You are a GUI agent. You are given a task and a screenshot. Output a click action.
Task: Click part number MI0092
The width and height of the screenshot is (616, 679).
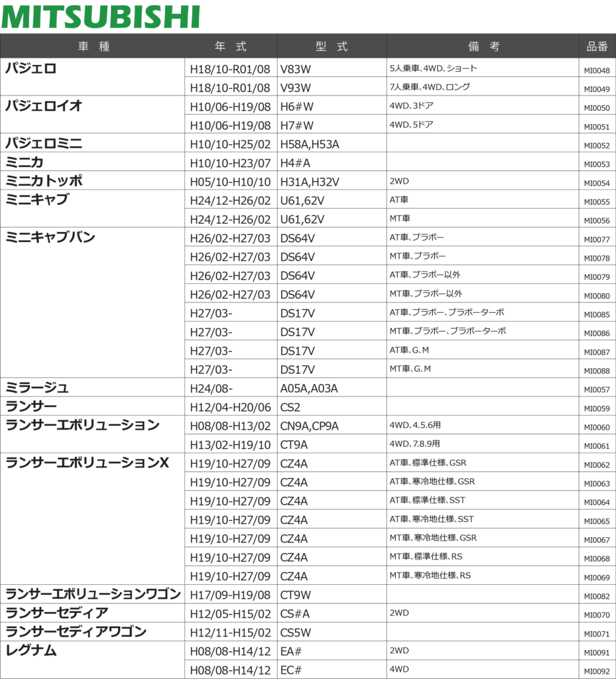(x=597, y=672)
